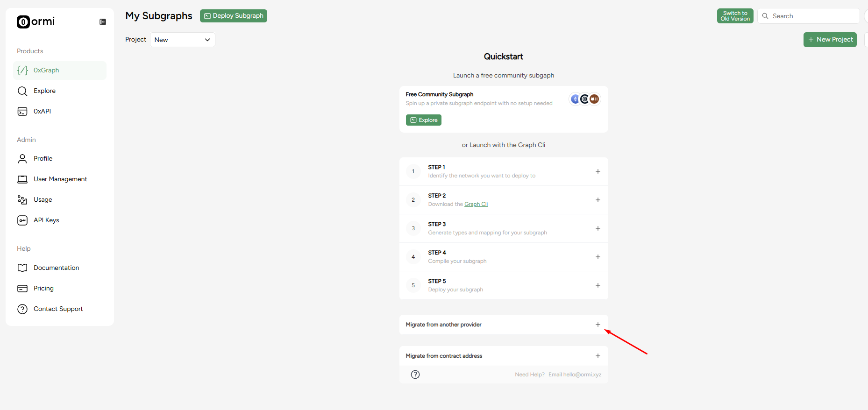This screenshot has width=868, height=410.
Task: Click the chain logos on the community subgraph card
Action: click(x=585, y=99)
